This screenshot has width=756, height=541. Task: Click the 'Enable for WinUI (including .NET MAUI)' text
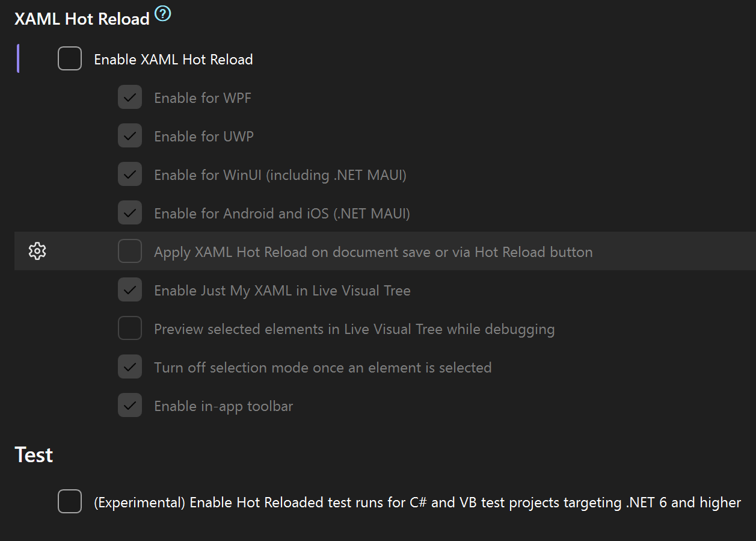point(280,175)
